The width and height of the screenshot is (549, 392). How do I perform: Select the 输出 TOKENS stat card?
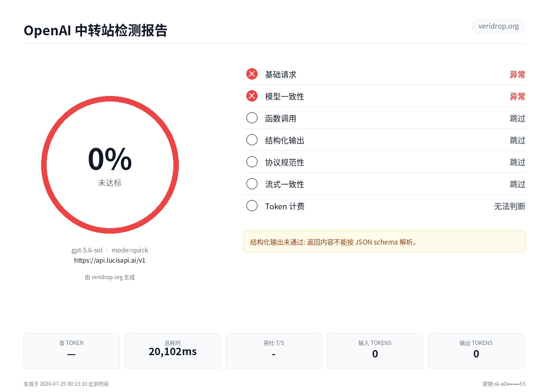[x=476, y=351]
